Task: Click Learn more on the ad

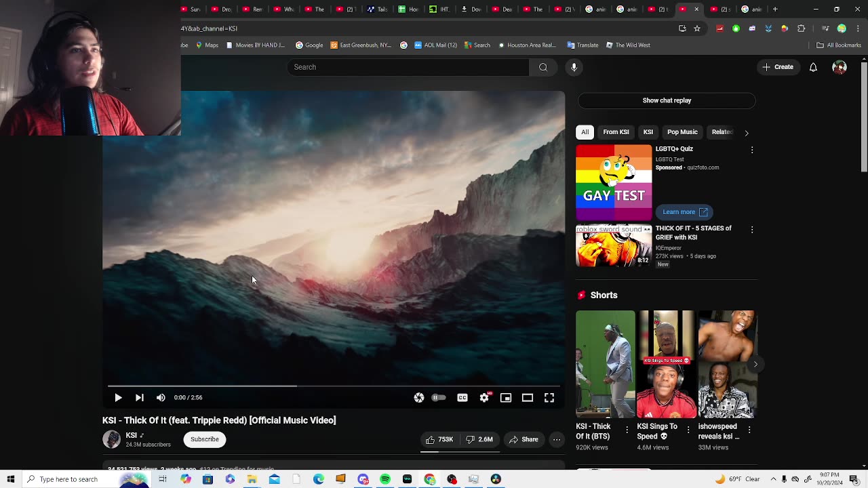Action: (x=684, y=212)
